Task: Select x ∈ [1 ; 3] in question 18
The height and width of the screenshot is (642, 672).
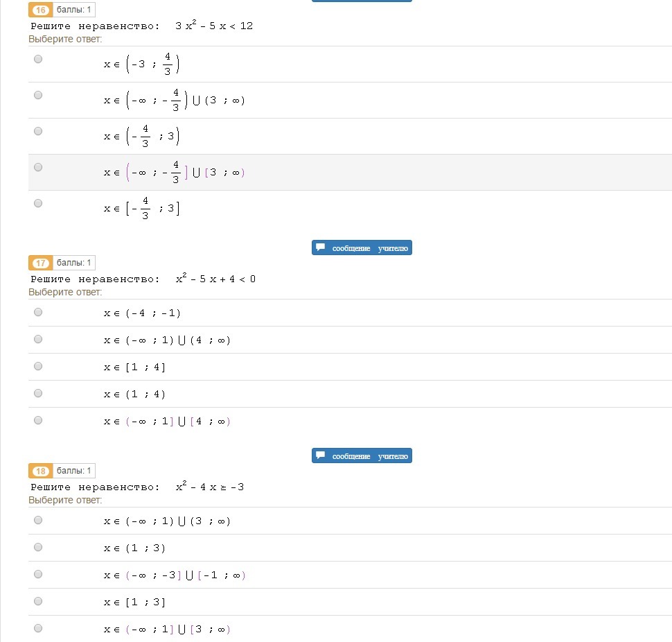Action: [x=38, y=601]
